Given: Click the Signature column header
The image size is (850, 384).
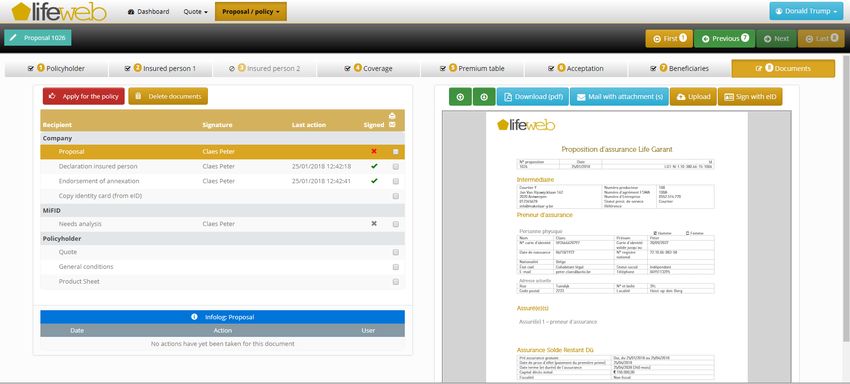Looking at the screenshot, I should click(x=217, y=125).
